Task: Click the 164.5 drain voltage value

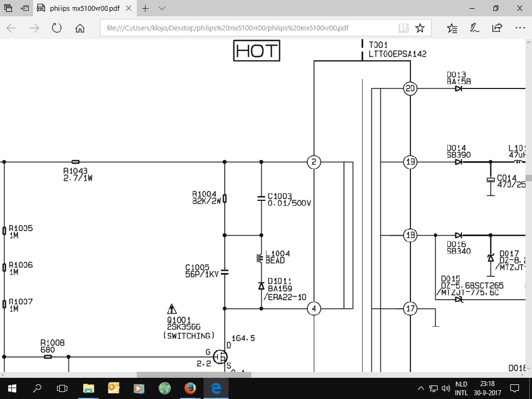Action: 243,338
